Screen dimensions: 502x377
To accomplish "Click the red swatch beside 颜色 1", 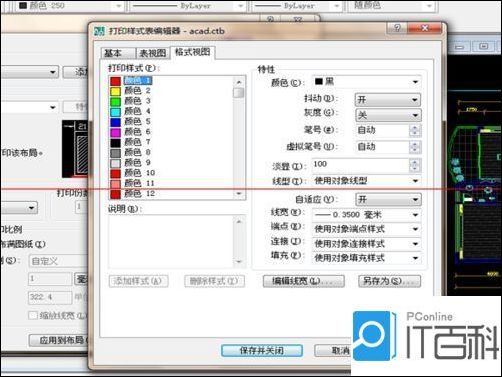I will pos(116,81).
